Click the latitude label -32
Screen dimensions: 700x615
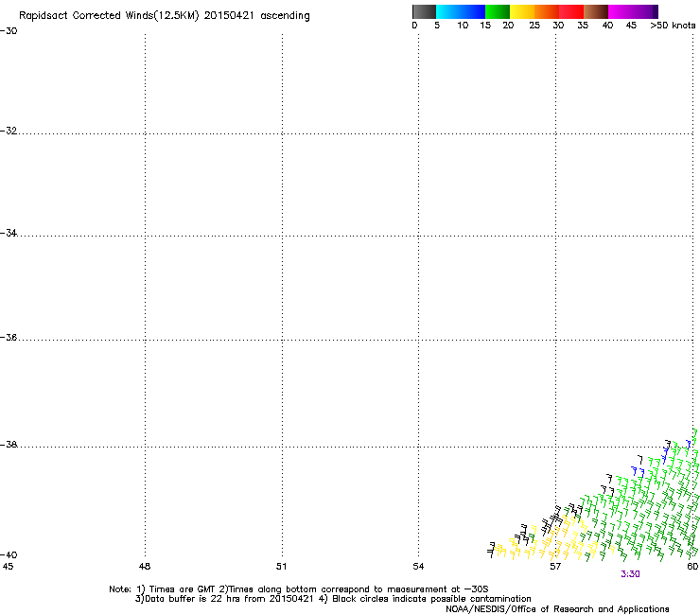click(x=9, y=131)
